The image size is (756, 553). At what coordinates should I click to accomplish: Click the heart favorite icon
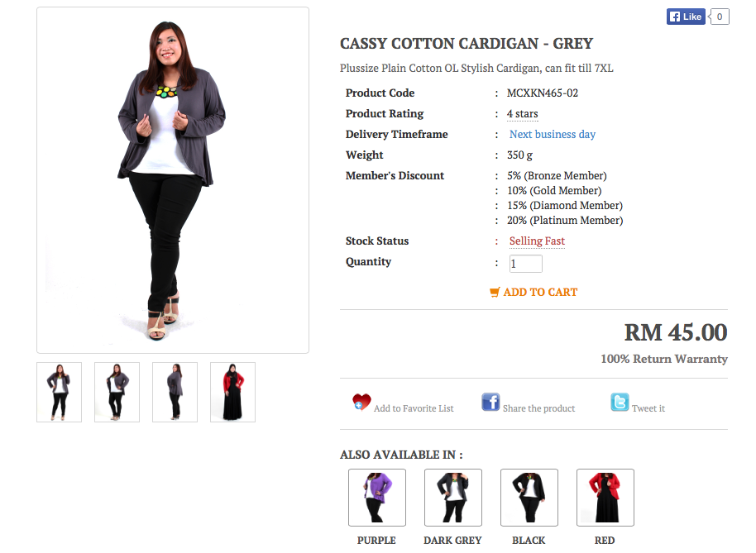coord(361,402)
